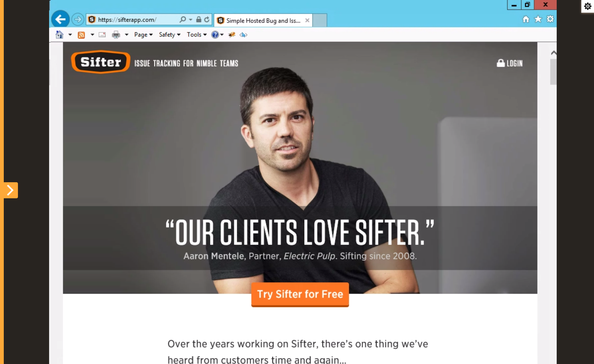594x364 pixels.
Task: Click the Login lock icon
Action: tap(501, 63)
